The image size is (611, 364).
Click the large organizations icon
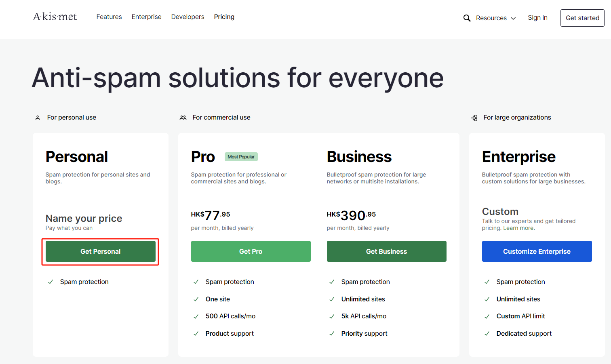pyautogui.click(x=474, y=118)
